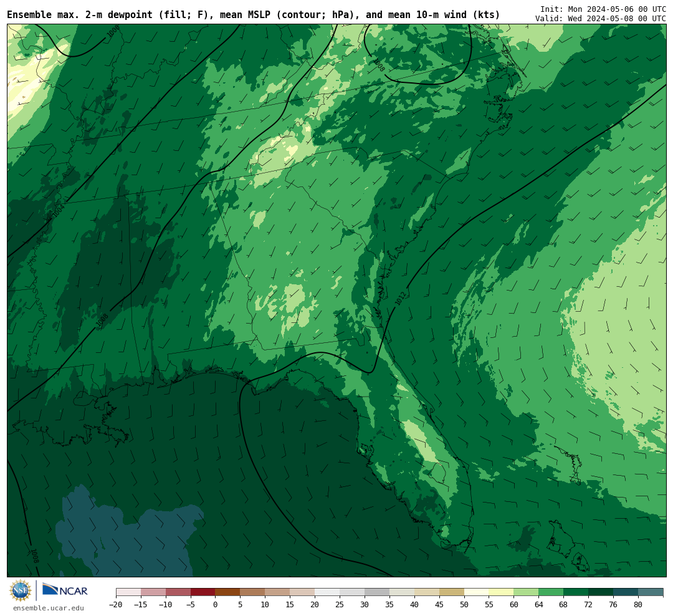The height and width of the screenshot is (616, 673).
Task: Click the NCAR logo
Action: click(65, 590)
